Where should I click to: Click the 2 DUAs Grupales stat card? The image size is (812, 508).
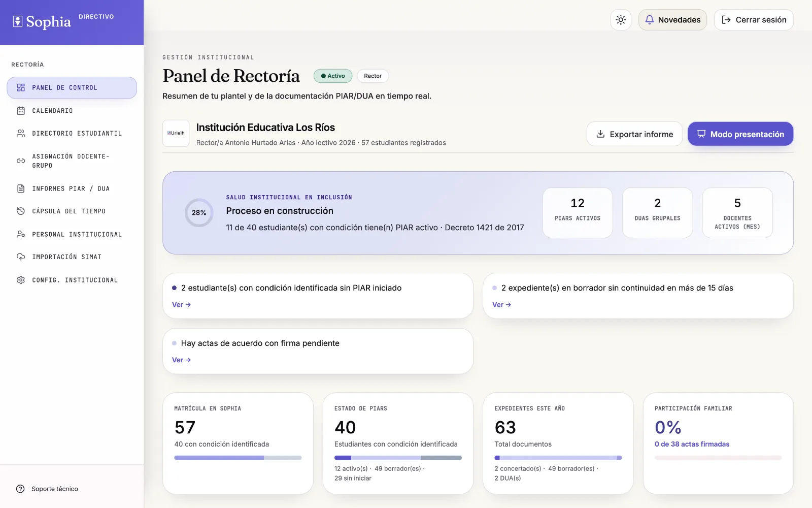[658, 213]
